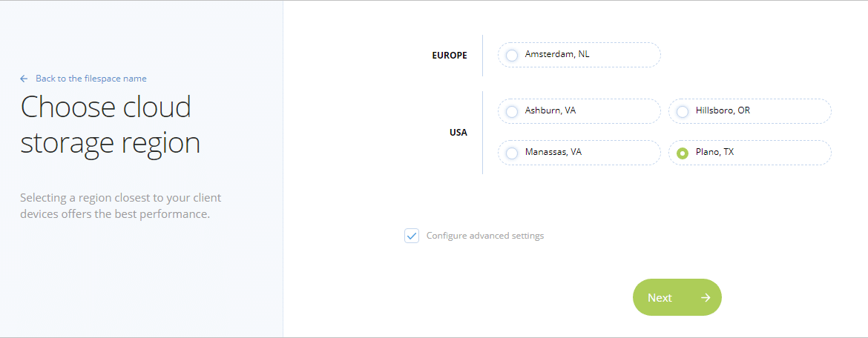Click the selected Plano, TX radio button

(683, 153)
